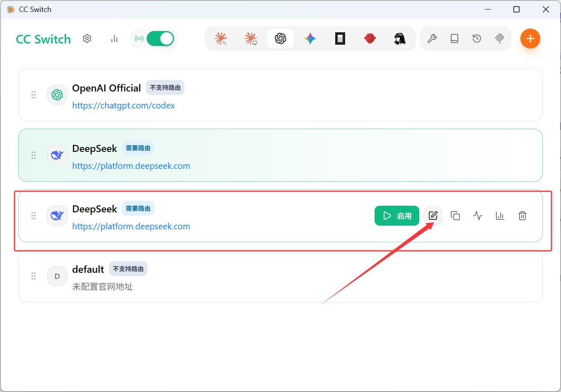The width and height of the screenshot is (561, 392).
Task: Click whale logo on green-highlighted DeepSeek card
Action: 57,155
